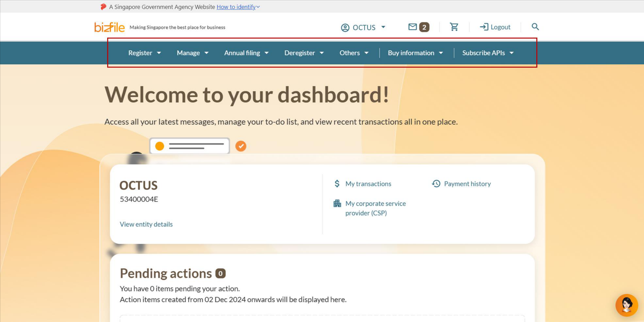The image size is (644, 322).
Task: Open the Annual filing menu
Action: pos(246,53)
